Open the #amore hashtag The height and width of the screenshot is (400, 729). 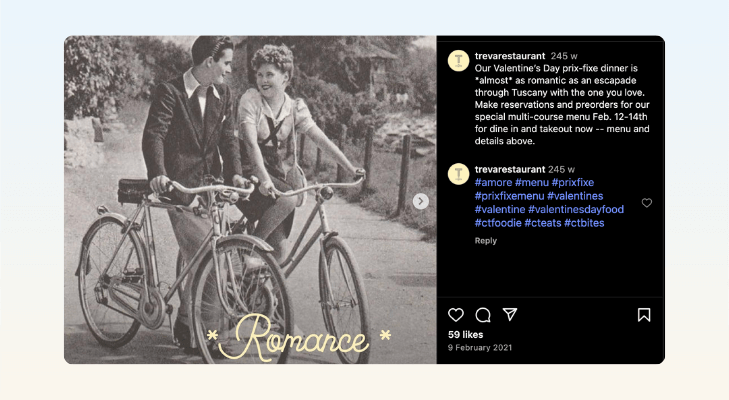[x=493, y=182]
